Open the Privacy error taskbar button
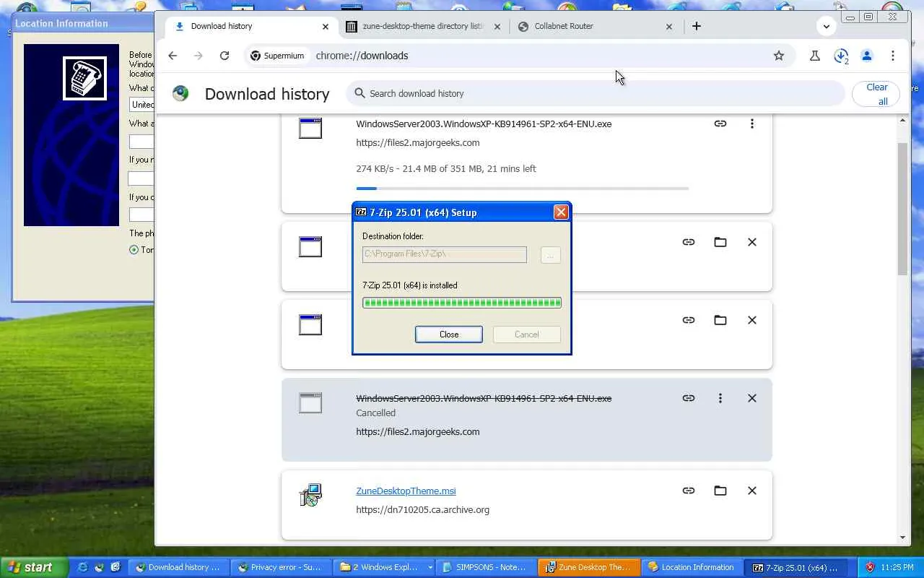924x578 pixels. coord(281,567)
